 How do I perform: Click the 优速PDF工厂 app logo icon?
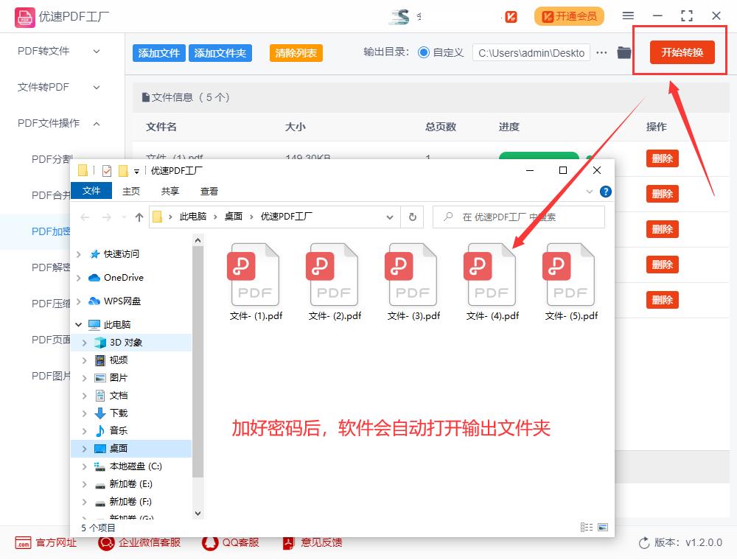(x=24, y=15)
